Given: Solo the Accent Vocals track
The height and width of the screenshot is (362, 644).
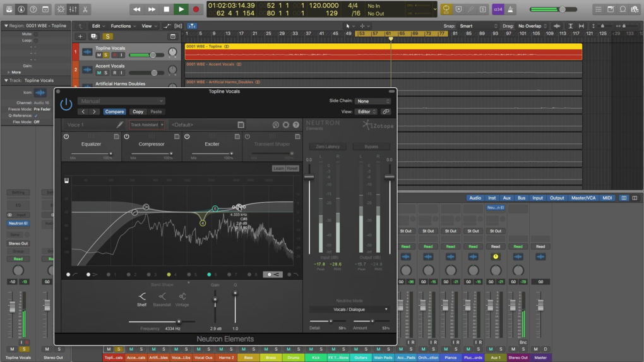Looking at the screenshot, I should click(x=106, y=73).
